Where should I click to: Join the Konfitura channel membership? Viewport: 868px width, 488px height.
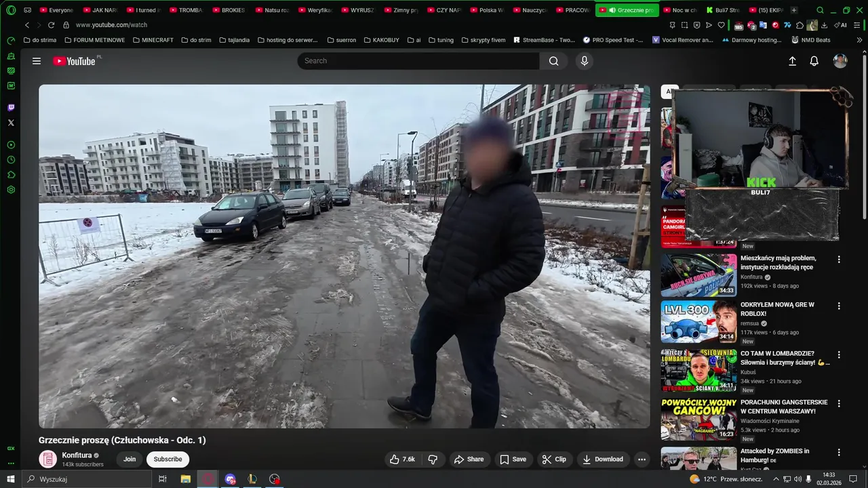click(x=130, y=460)
